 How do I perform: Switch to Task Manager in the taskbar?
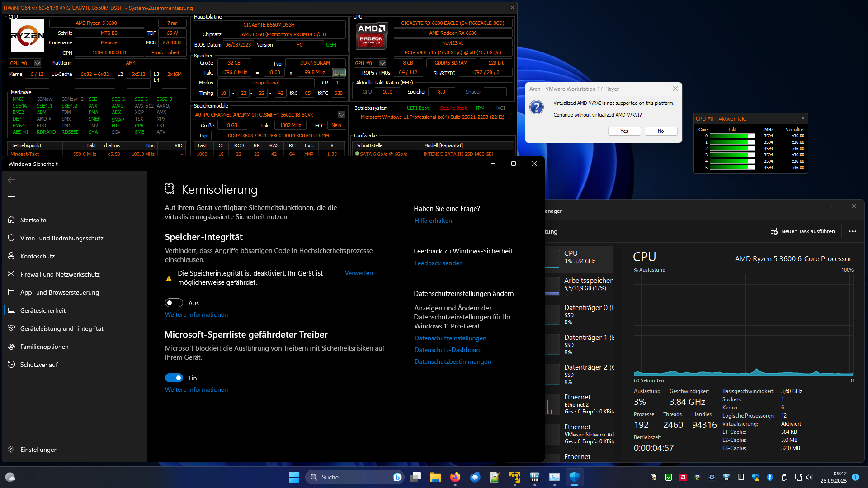point(555,477)
